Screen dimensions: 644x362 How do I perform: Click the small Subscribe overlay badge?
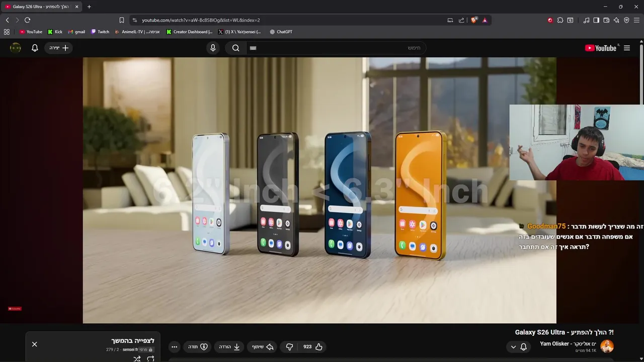click(15, 308)
